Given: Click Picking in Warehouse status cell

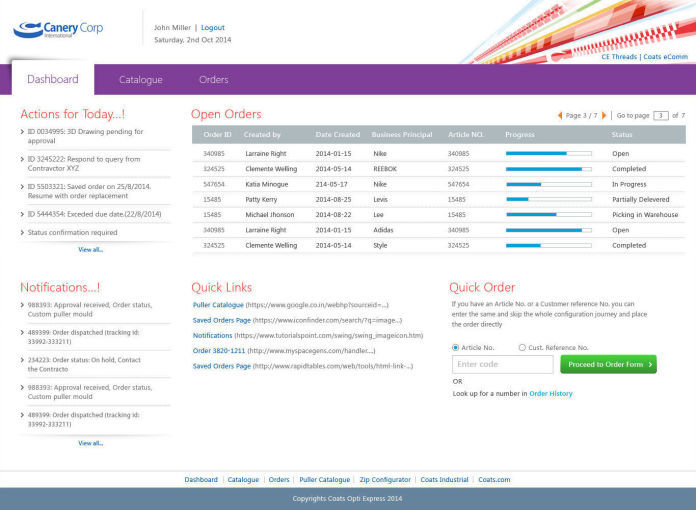Looking at the screenshot, I should coord(645,215).
